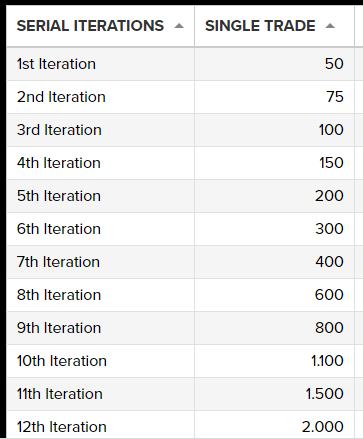Select the 6th Iteration row label

point(59,229)
